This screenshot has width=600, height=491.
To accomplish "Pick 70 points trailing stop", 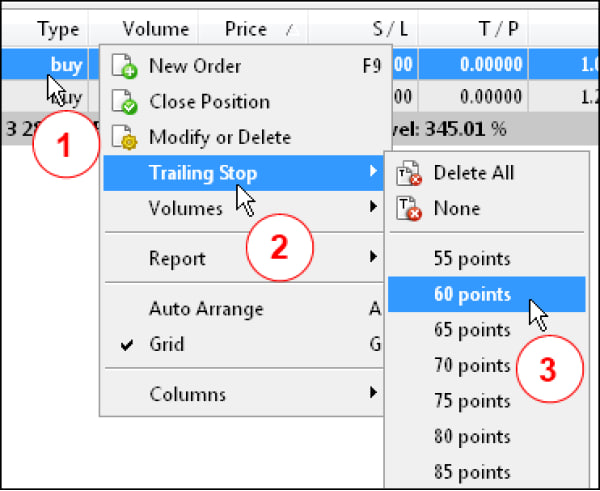I will tap(472, 366).
